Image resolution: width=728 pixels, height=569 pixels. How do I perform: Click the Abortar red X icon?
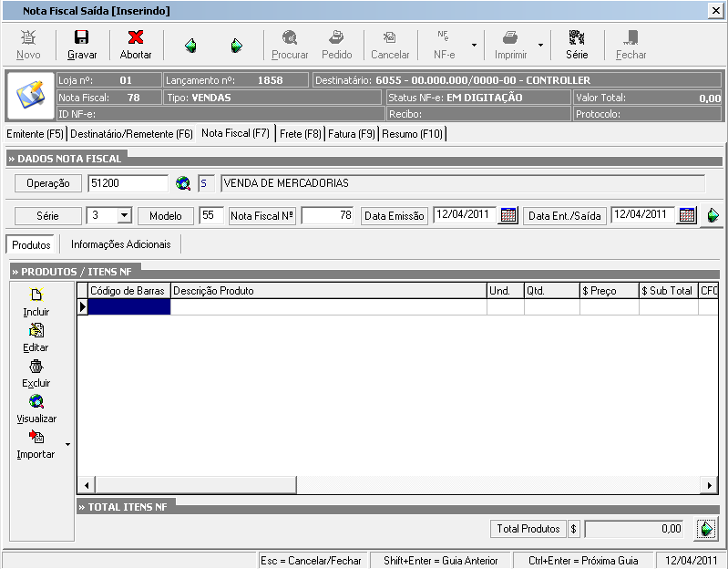(x=136, y=38)
